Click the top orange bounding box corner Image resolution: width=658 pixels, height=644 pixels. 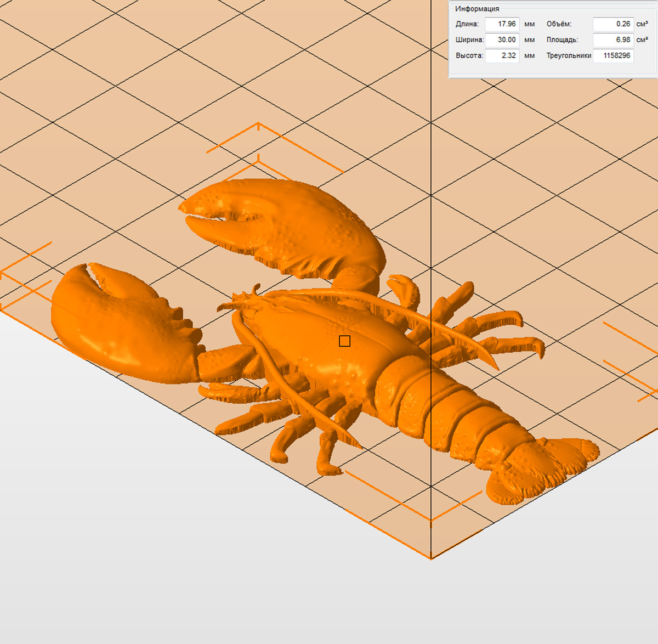click(258, 125)
